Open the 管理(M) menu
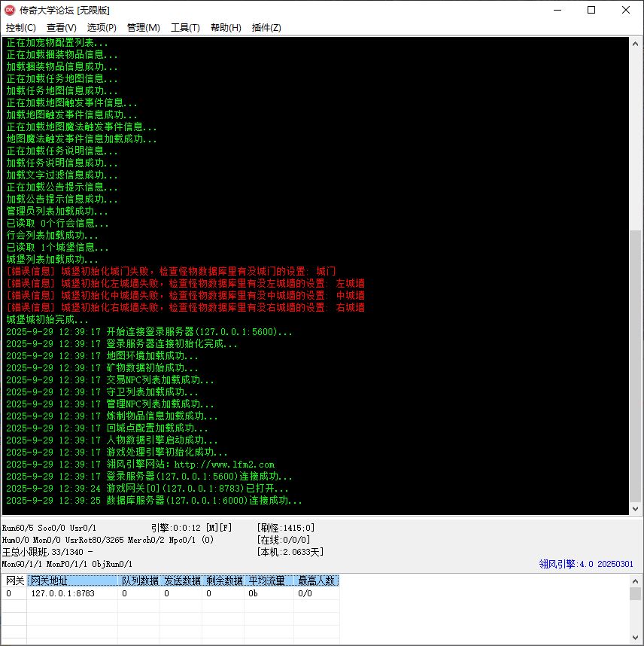Screen dimensions: 644x646 point(143,28)
